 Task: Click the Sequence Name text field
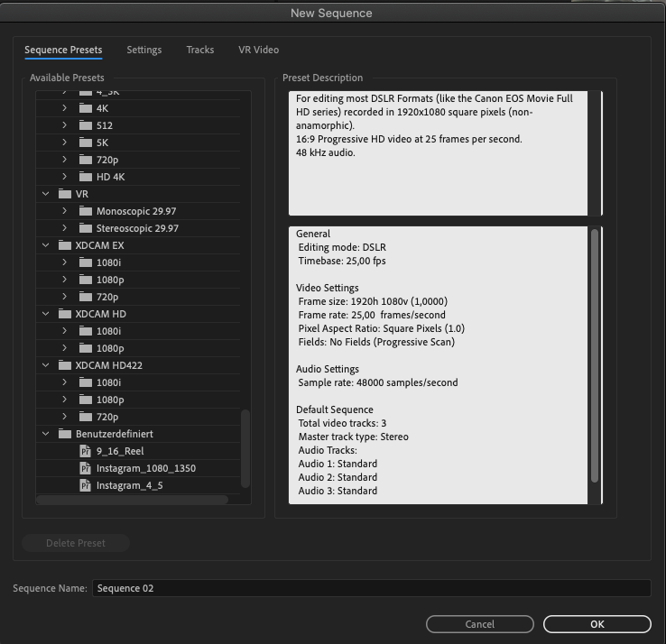[370, 588]
